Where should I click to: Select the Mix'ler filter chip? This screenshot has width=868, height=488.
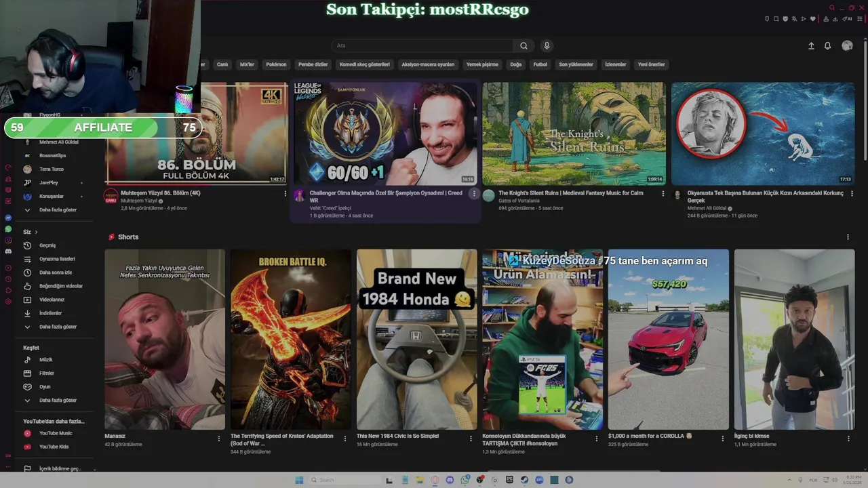[x=247, y=64]
